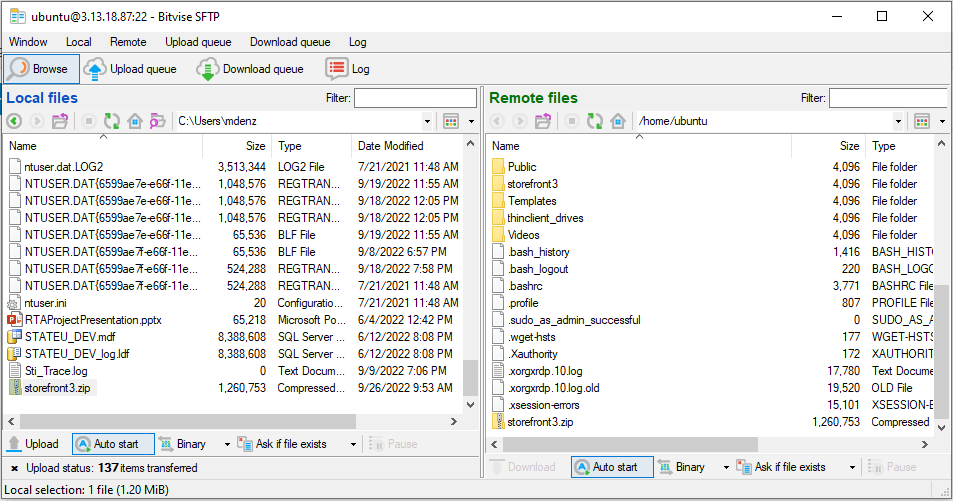Sort remote files by Size column
The width and height of the screenshot is (953, 501).
coord(828,146)
